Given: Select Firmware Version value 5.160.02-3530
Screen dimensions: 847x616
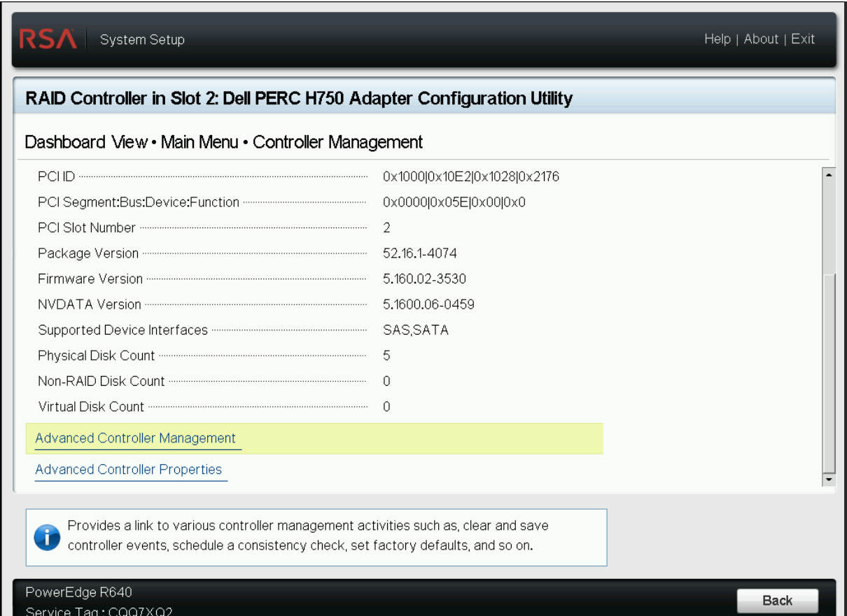Looking at the screenshot, I should [424, 279].
